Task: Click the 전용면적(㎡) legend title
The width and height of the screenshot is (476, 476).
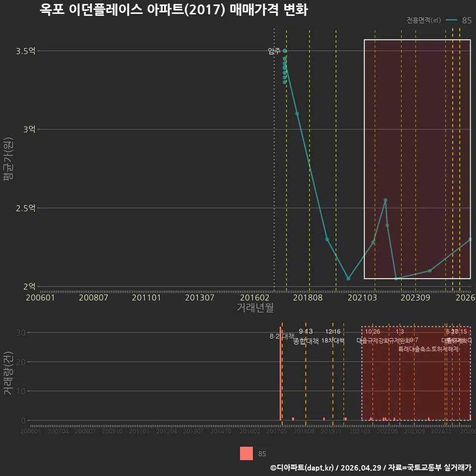Action: point(423,20)
